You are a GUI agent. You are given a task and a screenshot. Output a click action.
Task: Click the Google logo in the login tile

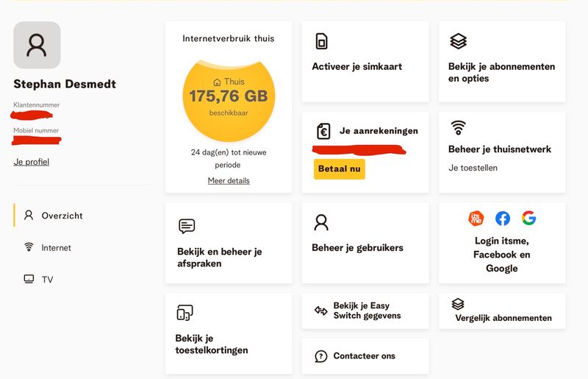tap(528, 218)
